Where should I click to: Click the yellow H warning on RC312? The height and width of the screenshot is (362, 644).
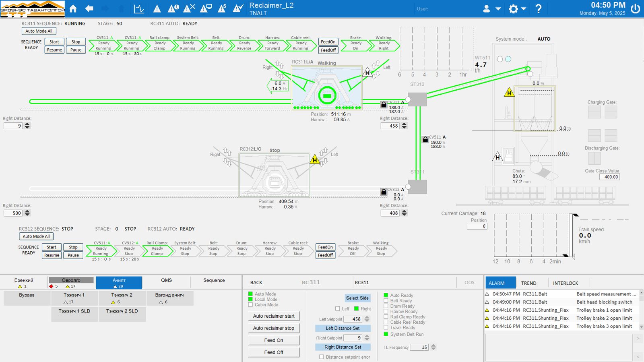click(x=315, y=160)
